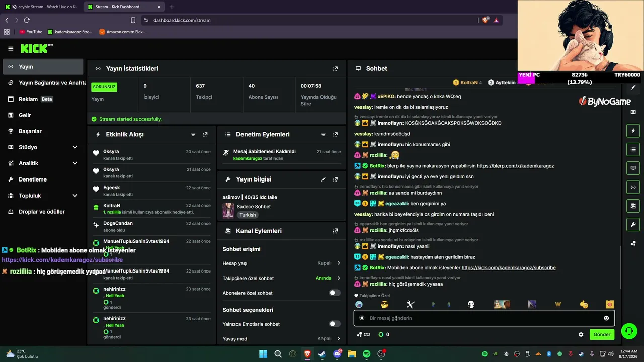Click the chat identity badge icon in the message box
Image resolution: width=644 pixels, height=362 pixels.
click(362, 318)
